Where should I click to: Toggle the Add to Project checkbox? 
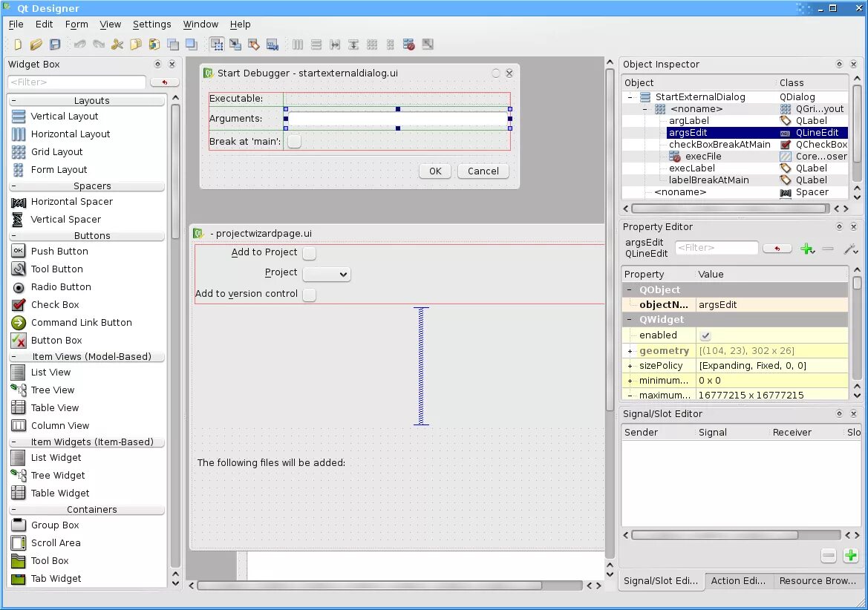pyautogui.click(x=310, y=253)
